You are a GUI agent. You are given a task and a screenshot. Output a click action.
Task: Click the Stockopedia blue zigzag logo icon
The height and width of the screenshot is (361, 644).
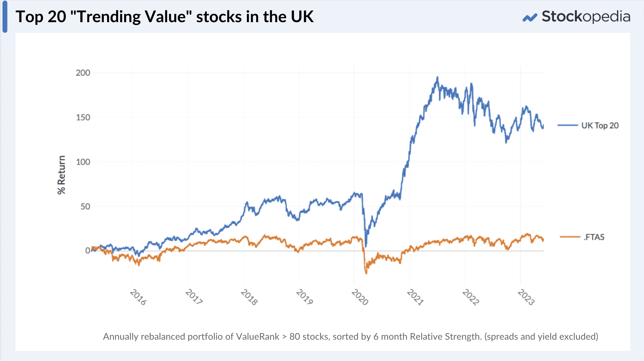(530, 18)
